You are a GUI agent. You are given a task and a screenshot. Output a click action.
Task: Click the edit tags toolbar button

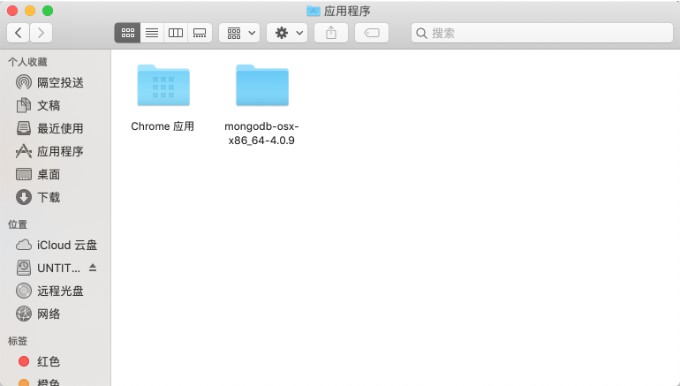coord(371,33)
